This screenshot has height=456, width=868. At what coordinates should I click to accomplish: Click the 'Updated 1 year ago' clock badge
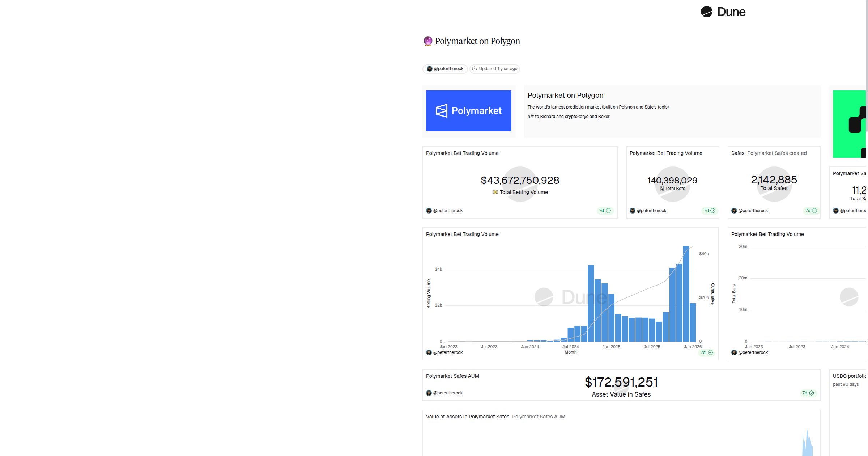pyautogui.click(x=494, y=69)
